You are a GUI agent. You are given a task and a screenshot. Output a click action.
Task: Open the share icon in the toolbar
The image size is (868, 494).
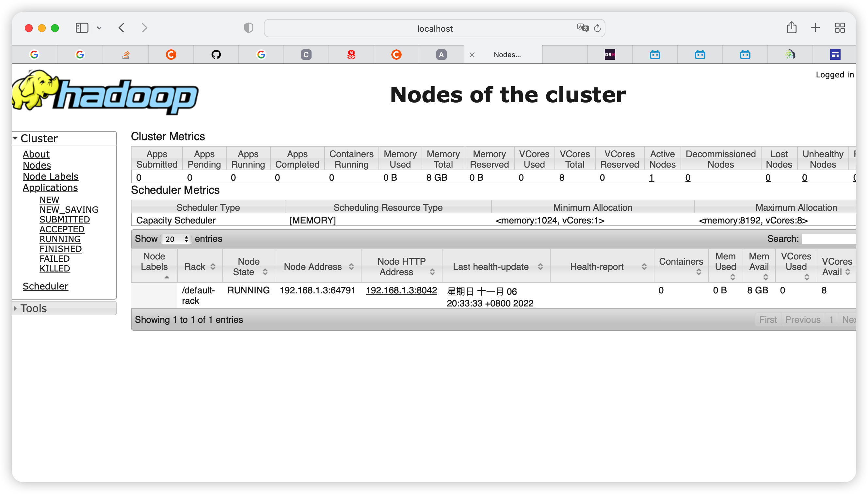(x=791, y=27)
